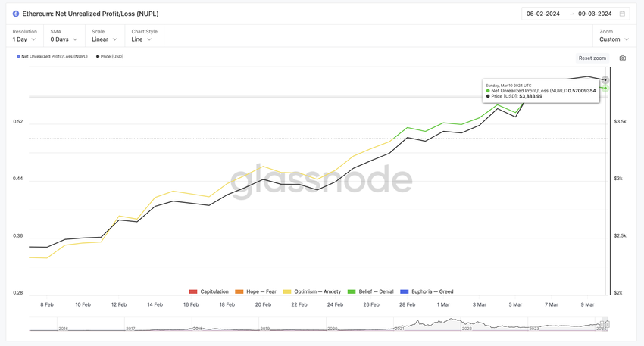Screen dimensions: 644x346
Task: Open the Zoom menu set to Custom
Action: point(614,39)
